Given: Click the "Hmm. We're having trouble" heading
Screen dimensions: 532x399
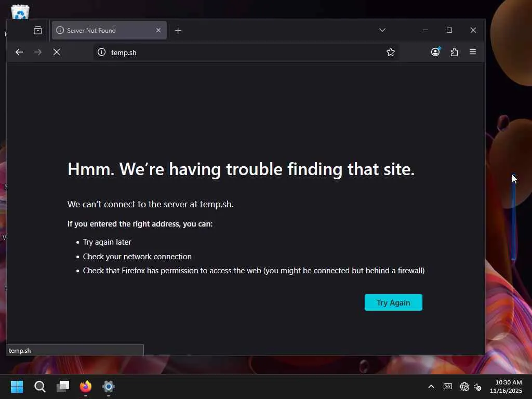Looking at the screenshot, I should click(241, 169).
